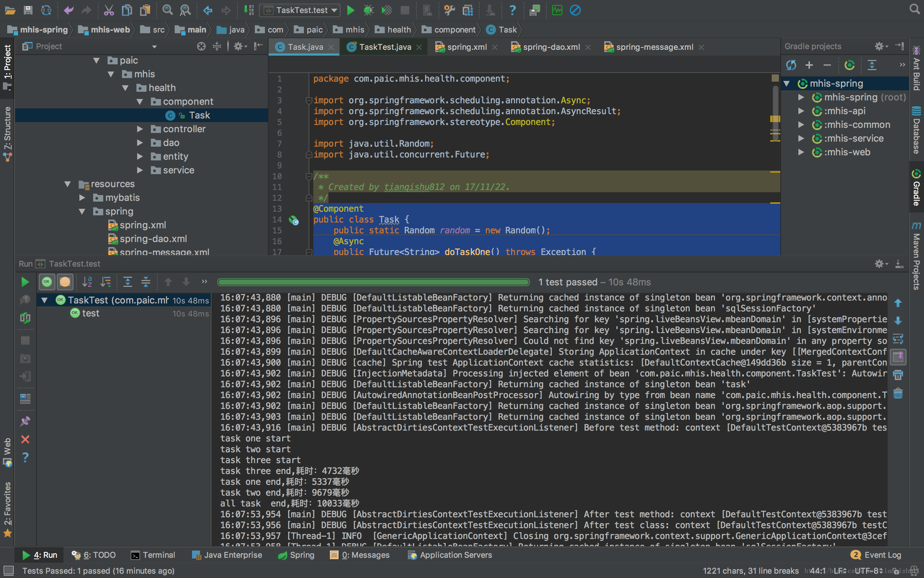Open Application Servers tool window

[x=450, y=555]
